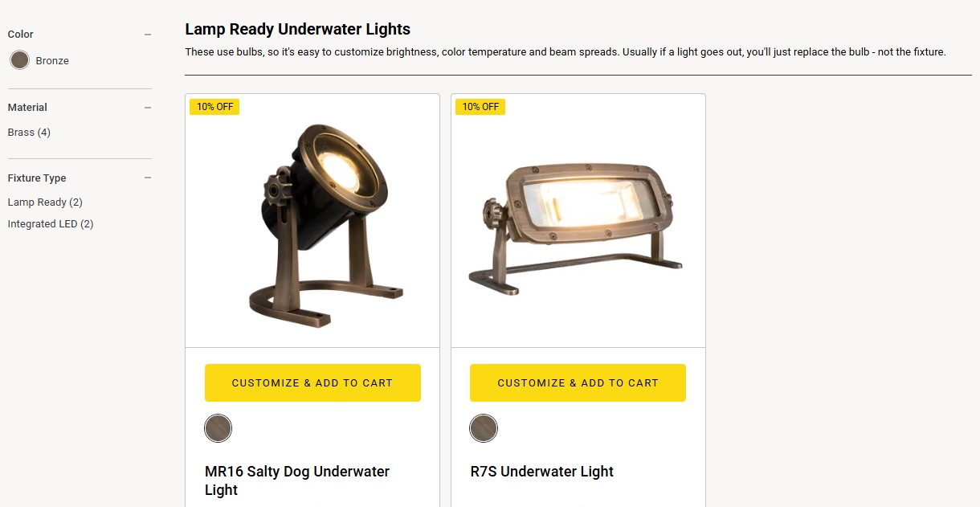980x507 pixels.
Task: Choose bronze finish swatch under R7S light
Action: pos(484,428)
